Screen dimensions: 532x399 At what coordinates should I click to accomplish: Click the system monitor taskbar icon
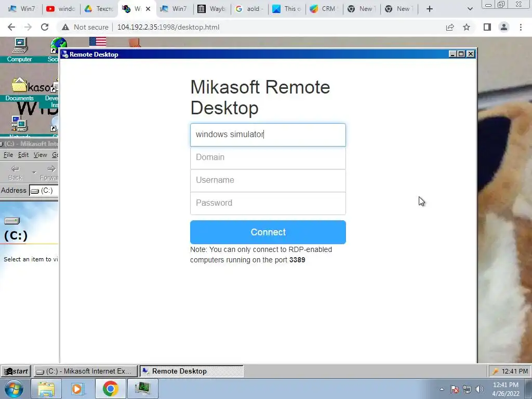click(x=142, y=389)
